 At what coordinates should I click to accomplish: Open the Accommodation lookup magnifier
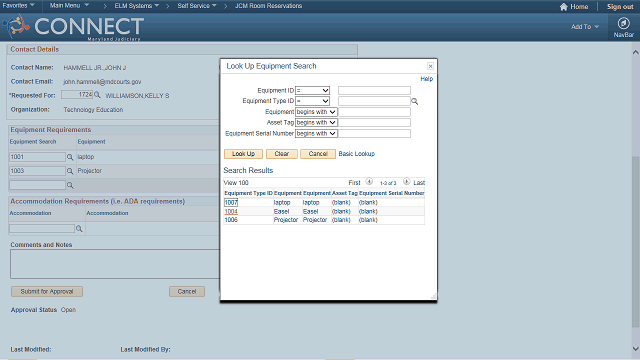(x=79, y=229)
